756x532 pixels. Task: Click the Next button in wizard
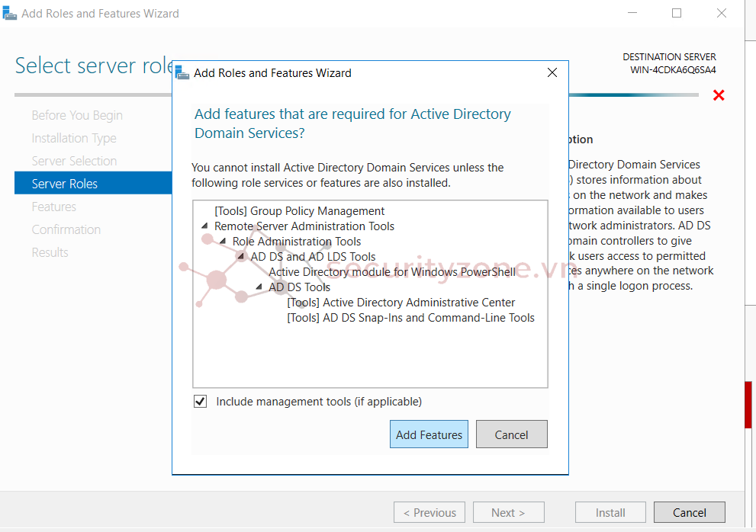pyautogui.click(x=508, y=512)
